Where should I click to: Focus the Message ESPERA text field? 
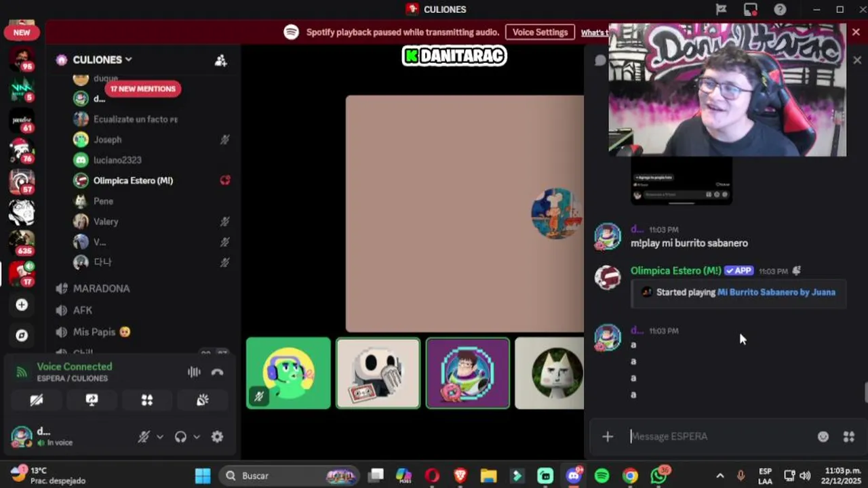click(x=719, y=436)
